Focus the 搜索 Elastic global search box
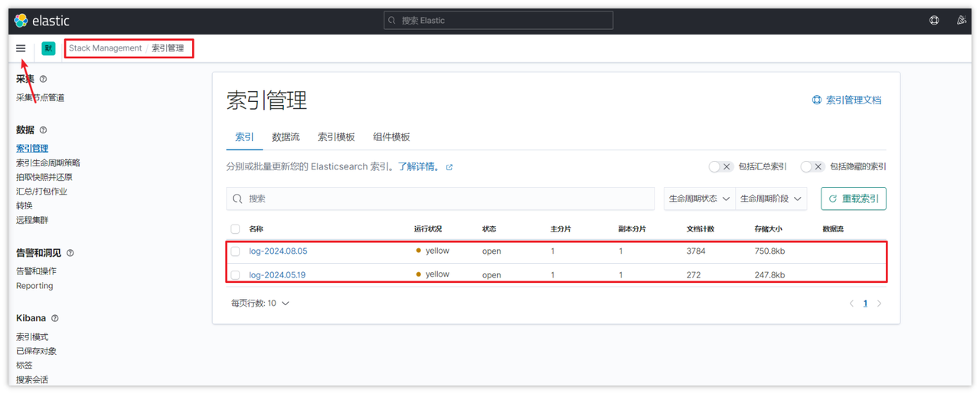This screenshot has height=394, width=980. [x=498, y=21]
